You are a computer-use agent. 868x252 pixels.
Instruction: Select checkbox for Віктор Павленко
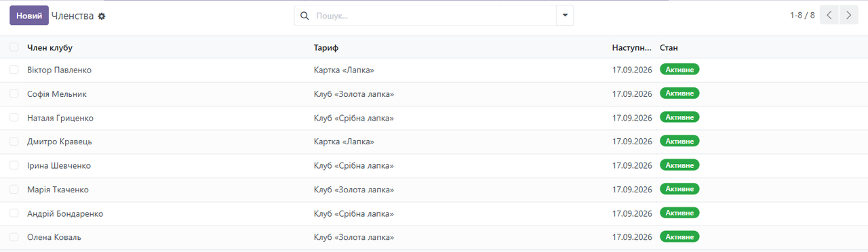14,70
